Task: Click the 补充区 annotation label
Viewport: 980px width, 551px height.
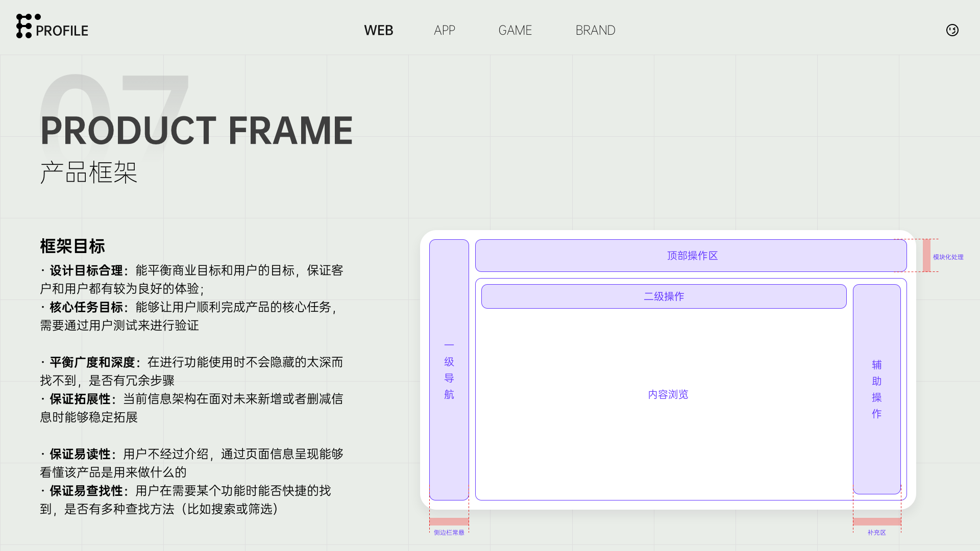Action: click(876, 532)
